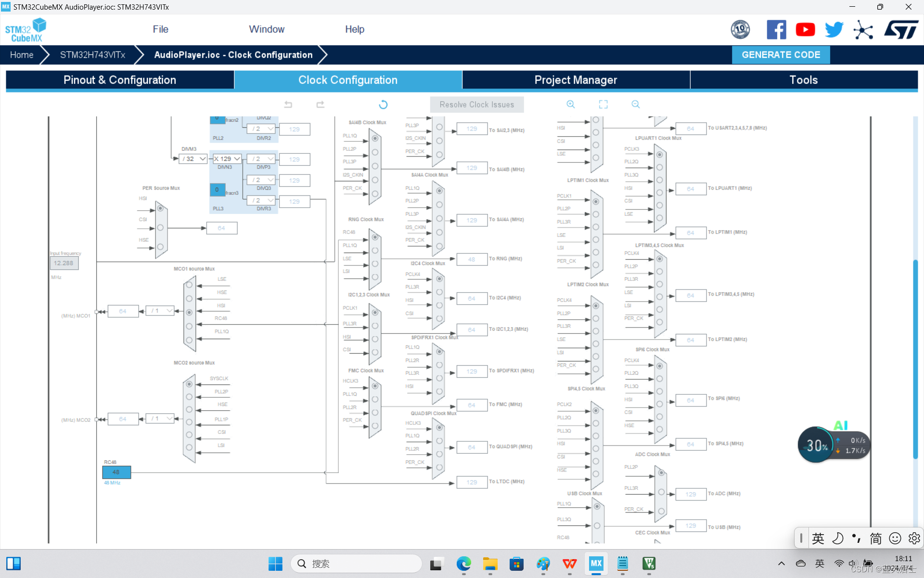This screenshot has width=924, height=578.
Task: Open the DIVN3 X 129 multiplier dropdown
Action: (227, 159)
